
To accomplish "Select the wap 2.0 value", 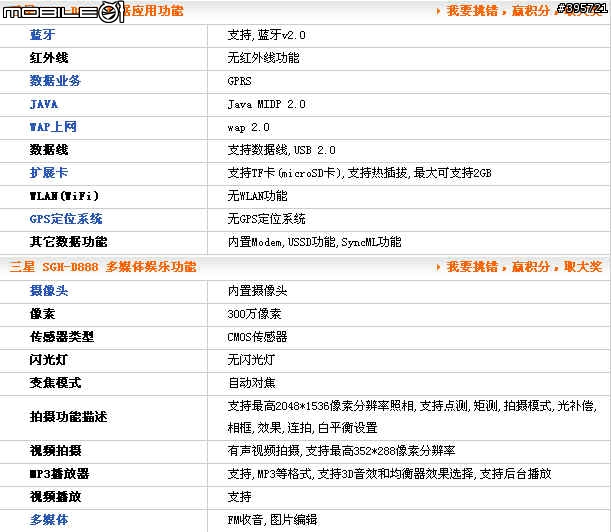I will [x=248, y=127].
